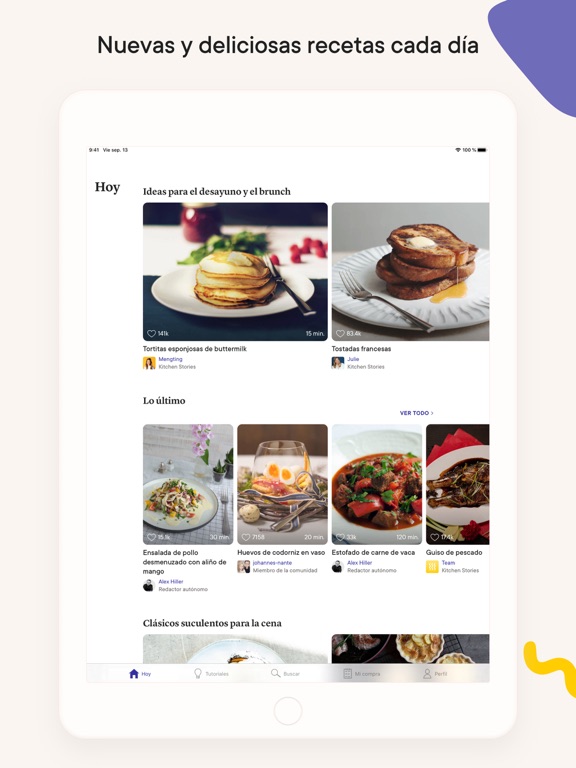
Task: Open Huevos de codorniz en vaso title
Action: (x=281, y=552)
